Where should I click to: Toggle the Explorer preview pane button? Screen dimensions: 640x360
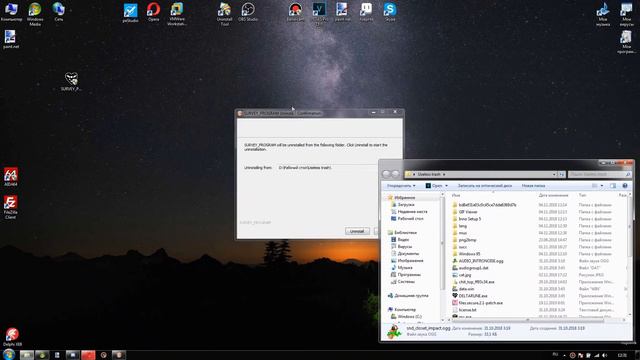tap(613, 186)
